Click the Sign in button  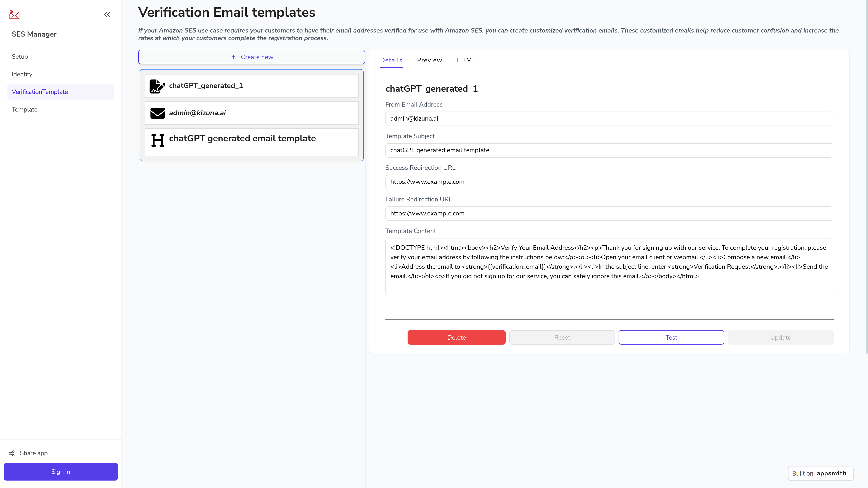(x=61, y=472)
